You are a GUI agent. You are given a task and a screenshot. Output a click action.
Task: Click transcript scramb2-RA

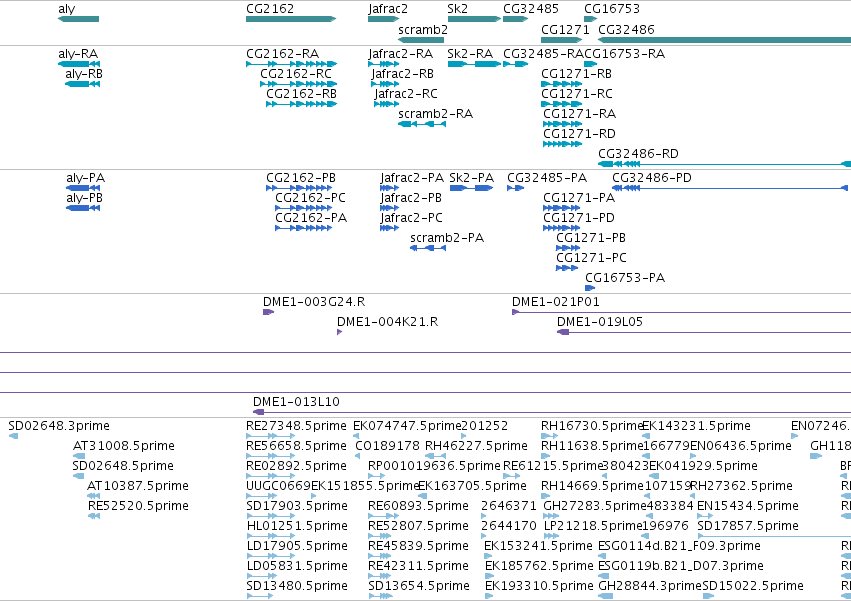coord(435,114)
